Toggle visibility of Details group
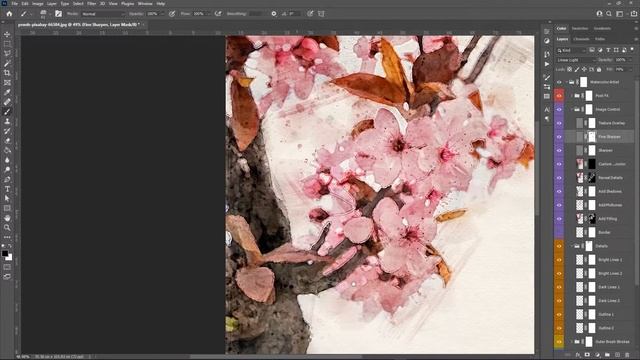 pos(559,246)
